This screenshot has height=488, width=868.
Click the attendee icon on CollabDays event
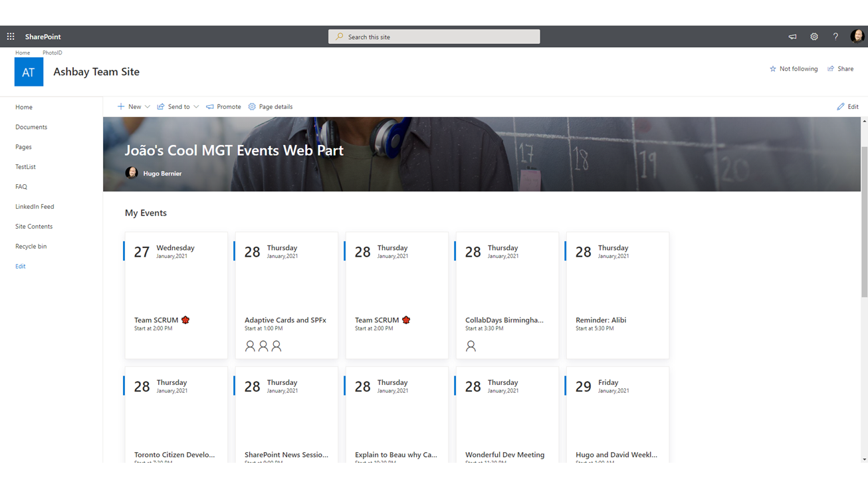click(x=471, y=346)
